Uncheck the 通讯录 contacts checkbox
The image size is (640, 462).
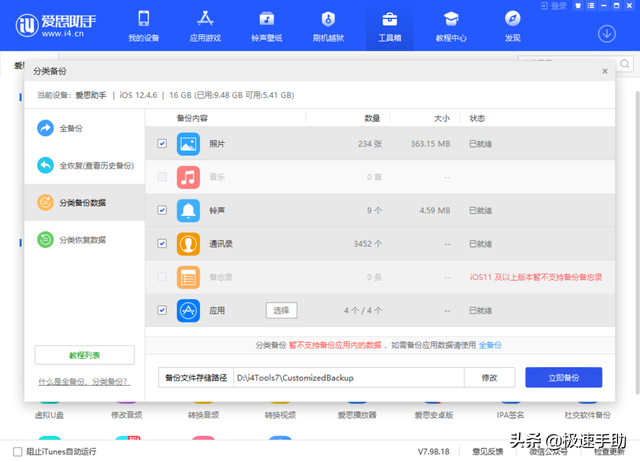[x=162, y=244]
